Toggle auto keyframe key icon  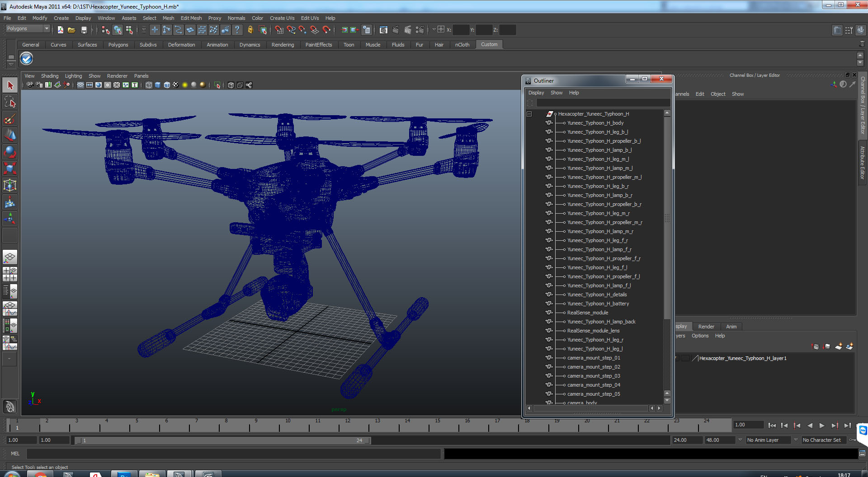coord(853,440)
